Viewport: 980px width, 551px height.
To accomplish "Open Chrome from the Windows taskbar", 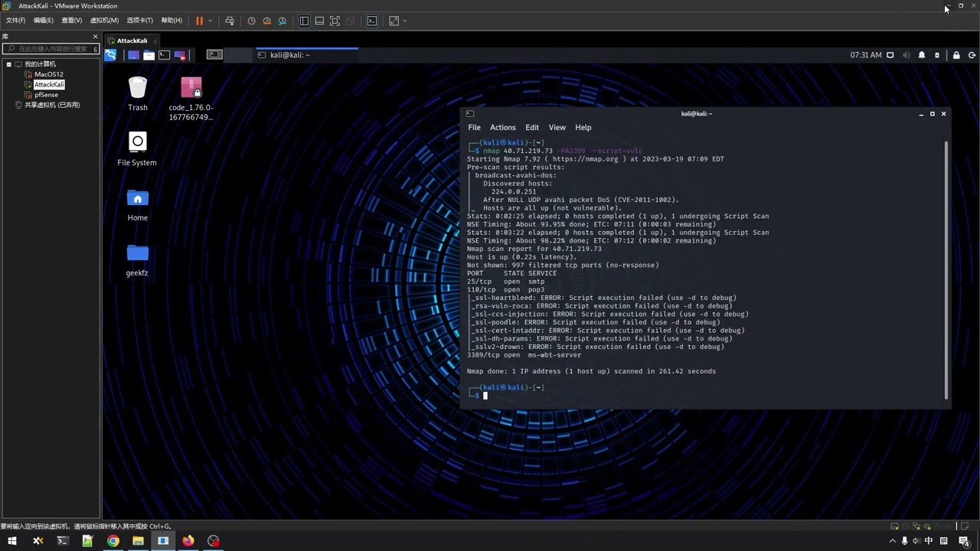I will pyautogui.click(x=113, y=541).
